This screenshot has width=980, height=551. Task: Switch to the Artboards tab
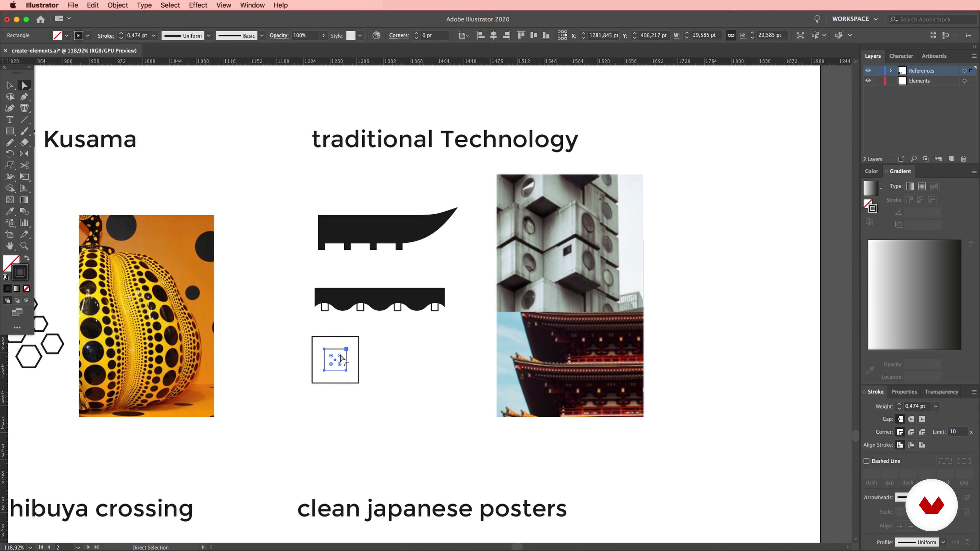tap(934, 56)
